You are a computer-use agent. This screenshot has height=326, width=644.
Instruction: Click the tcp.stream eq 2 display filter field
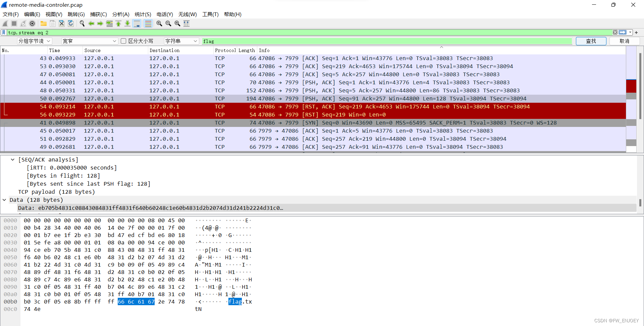tap(309, 33)
